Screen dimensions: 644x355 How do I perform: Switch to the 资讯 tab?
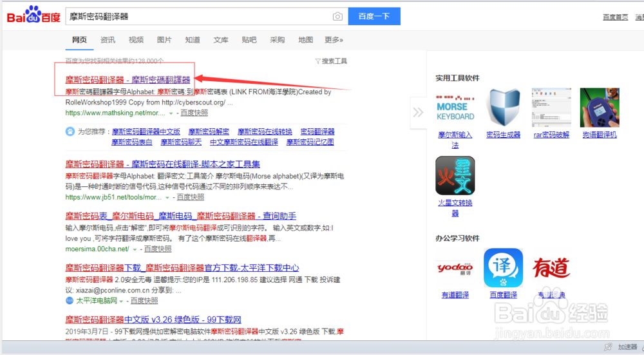coord(108,40)
